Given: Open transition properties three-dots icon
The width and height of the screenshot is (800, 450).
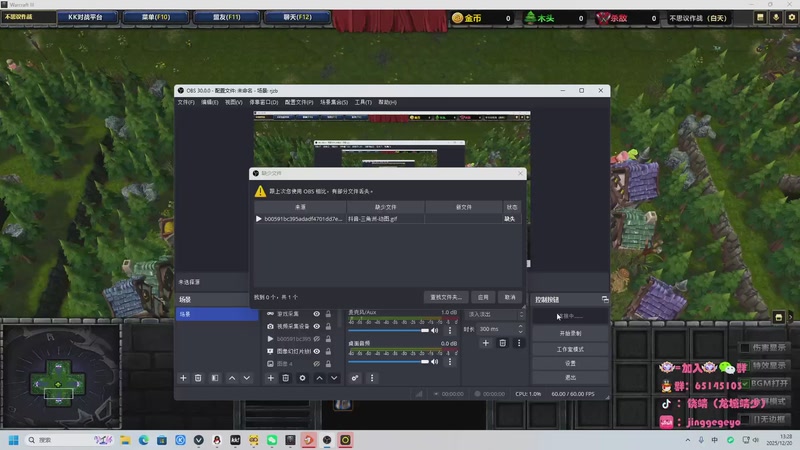Looking at the screenshot, I should [519, 343].
